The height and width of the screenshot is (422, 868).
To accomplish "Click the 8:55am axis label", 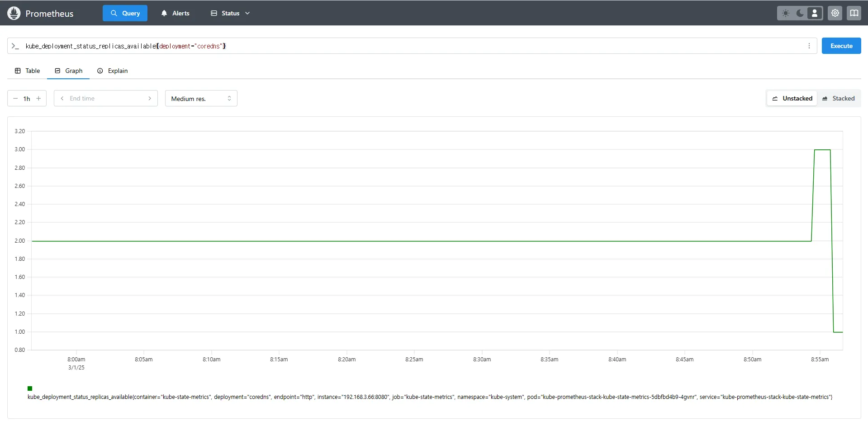I will [820, 360].
